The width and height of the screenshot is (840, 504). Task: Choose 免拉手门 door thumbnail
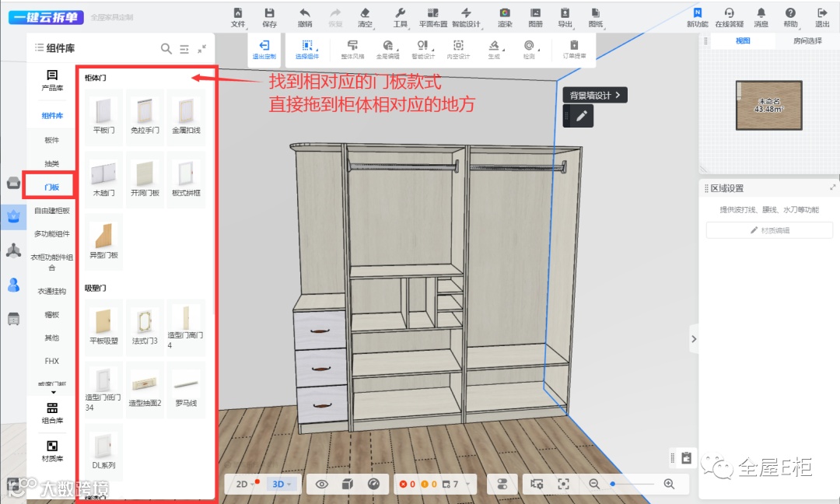tap(145, 116)
